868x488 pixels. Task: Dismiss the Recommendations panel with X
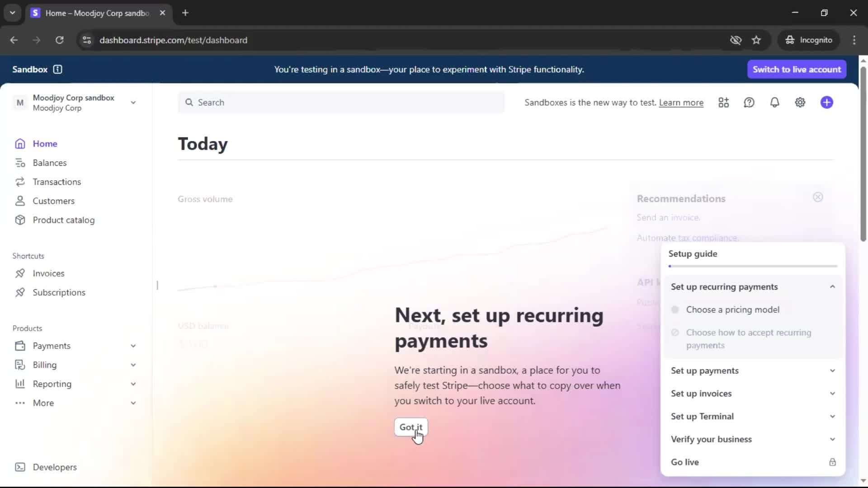click(817, 197)
